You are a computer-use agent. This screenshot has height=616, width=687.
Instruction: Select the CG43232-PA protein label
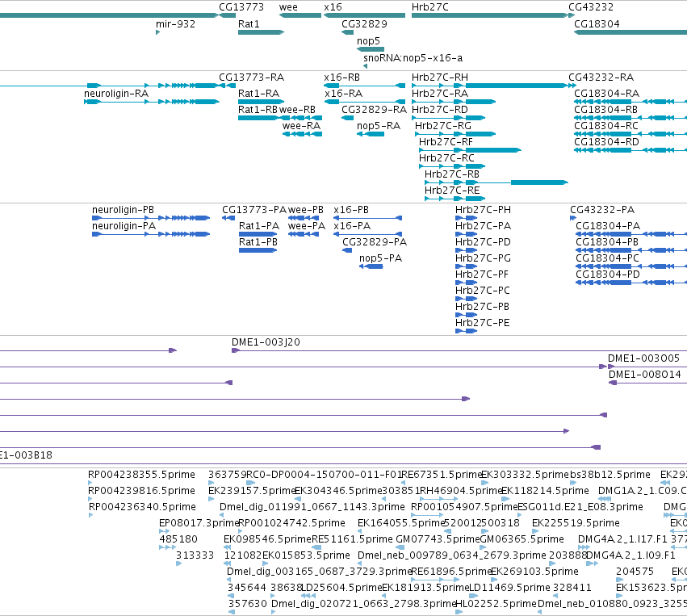click(x=602, y=210)
